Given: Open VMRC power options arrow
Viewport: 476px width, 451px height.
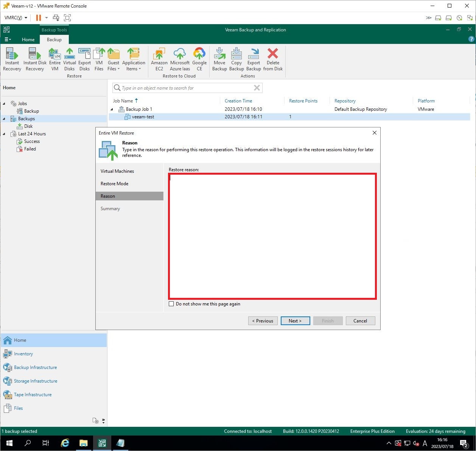Looking at the screenshot, I should pos(47,18).
